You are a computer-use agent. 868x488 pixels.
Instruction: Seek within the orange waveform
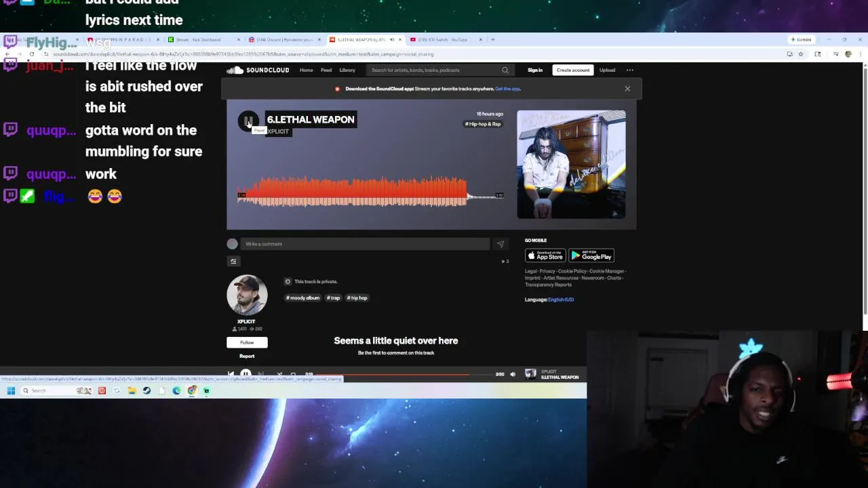tap(370, 192)
